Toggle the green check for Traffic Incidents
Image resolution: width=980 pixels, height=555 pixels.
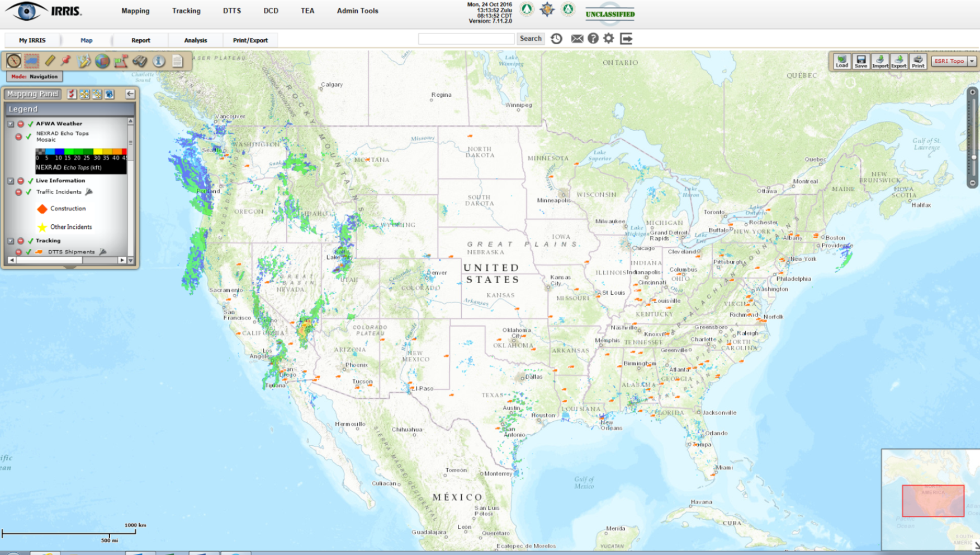[29, 192]
